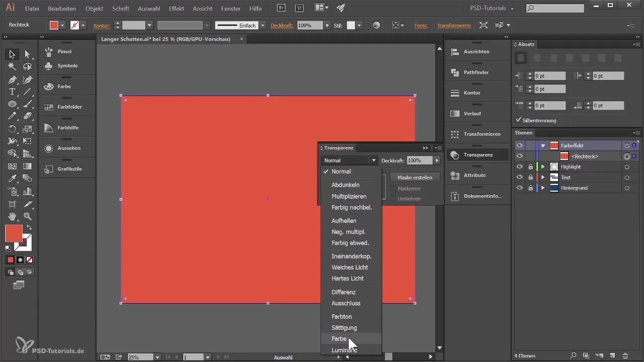
Task: Expand the Text layer
Action: [543, 177]
